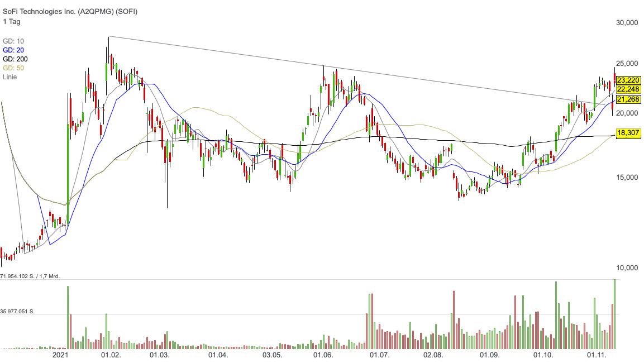Select the 22,248 price marker
The width and height of the screenshot is (644, 363).
click(628, 89)
